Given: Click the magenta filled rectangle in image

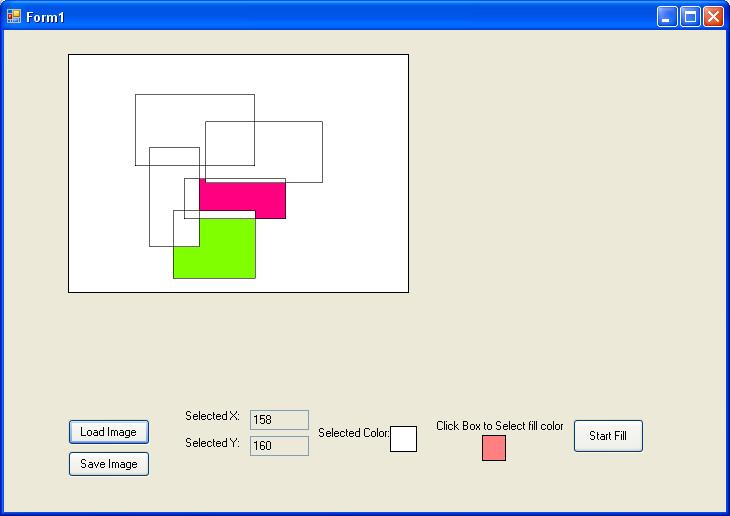Looking at the screenshot, I should 243,200.
